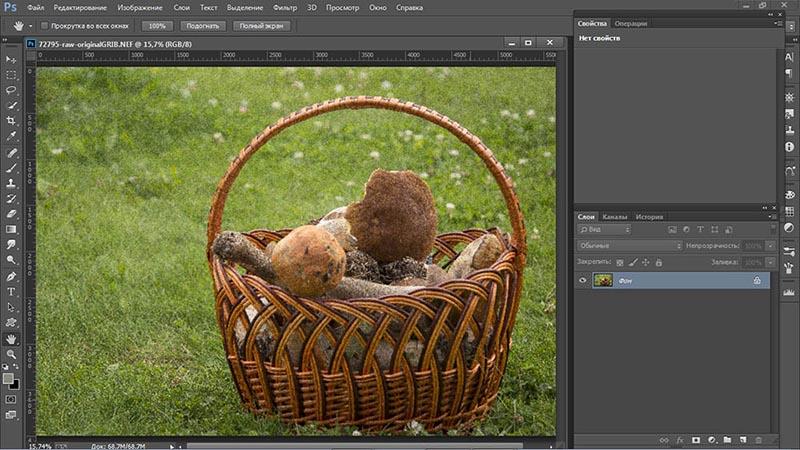Open the Файл menu
The image size is (800, 450).
(35, 8)
